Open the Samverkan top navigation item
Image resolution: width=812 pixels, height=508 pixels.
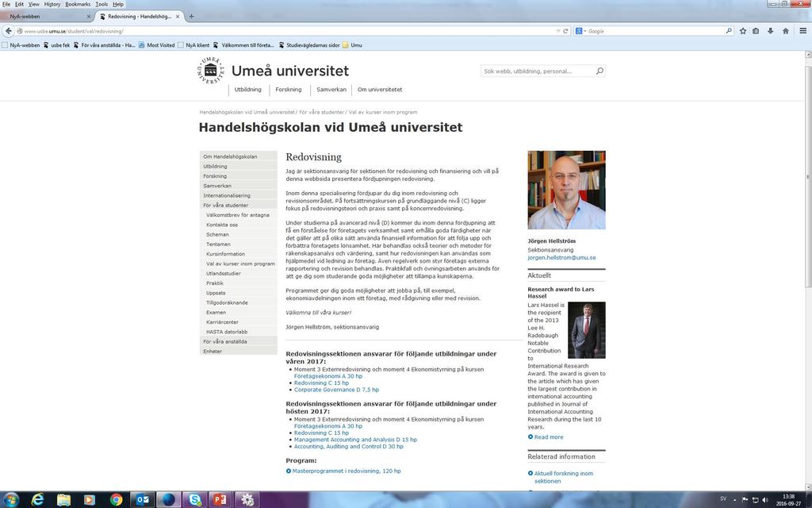331,90
